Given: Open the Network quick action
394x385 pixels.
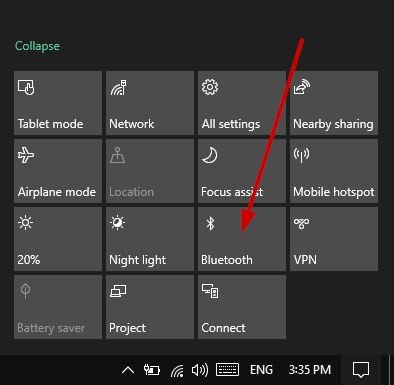Looking at the screenshot, I should 150,103.
